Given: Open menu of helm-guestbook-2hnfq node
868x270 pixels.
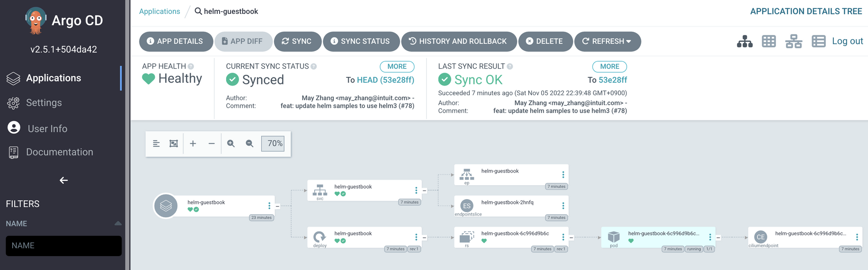Looking at the screenshot, I should [563, 206].
